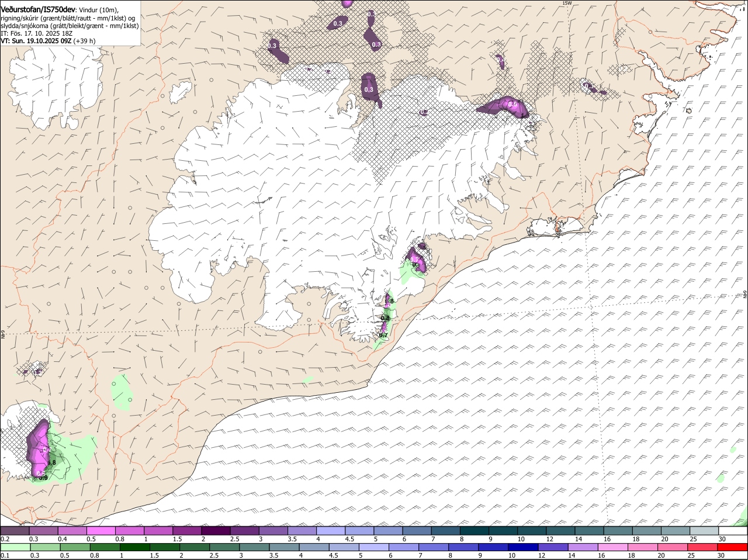The height and width of the screenshot is (560, 748).
Task: Pick the 0.4 swatch in the purple snow scale
Action: coord(72,530)
